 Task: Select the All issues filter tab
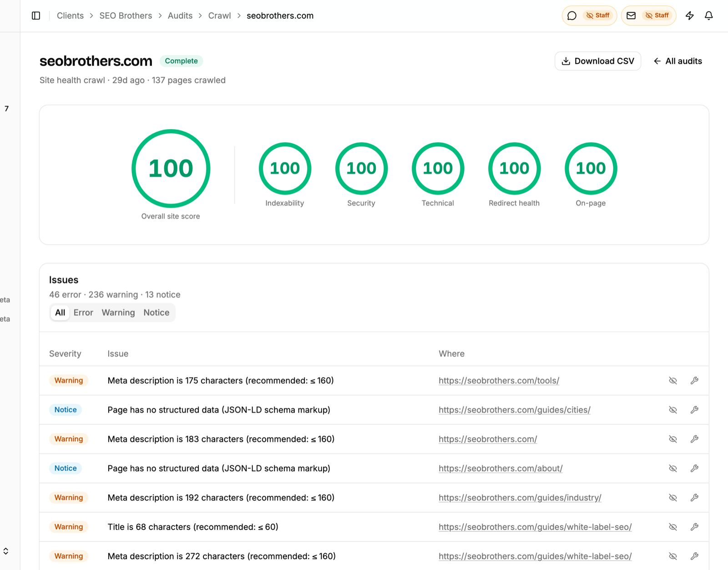click(60, 313)
